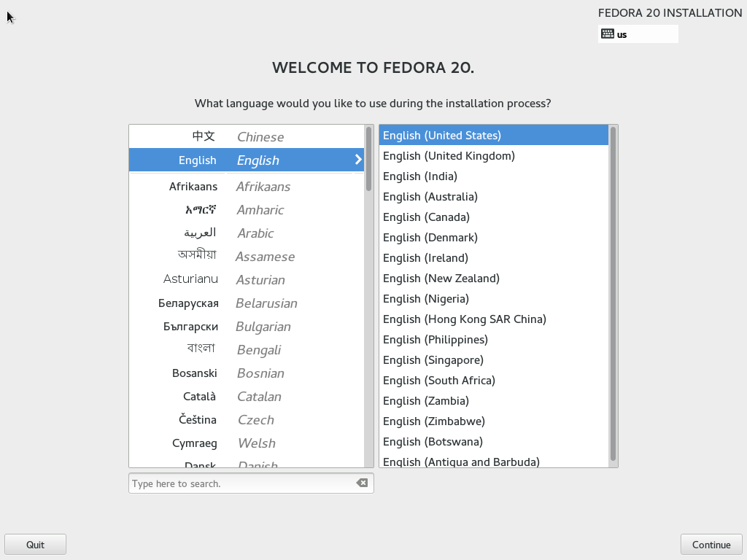Click Continue to proceed with installation
The width and height of the screenshot is (747, 560).
click(x=711, y=544)
